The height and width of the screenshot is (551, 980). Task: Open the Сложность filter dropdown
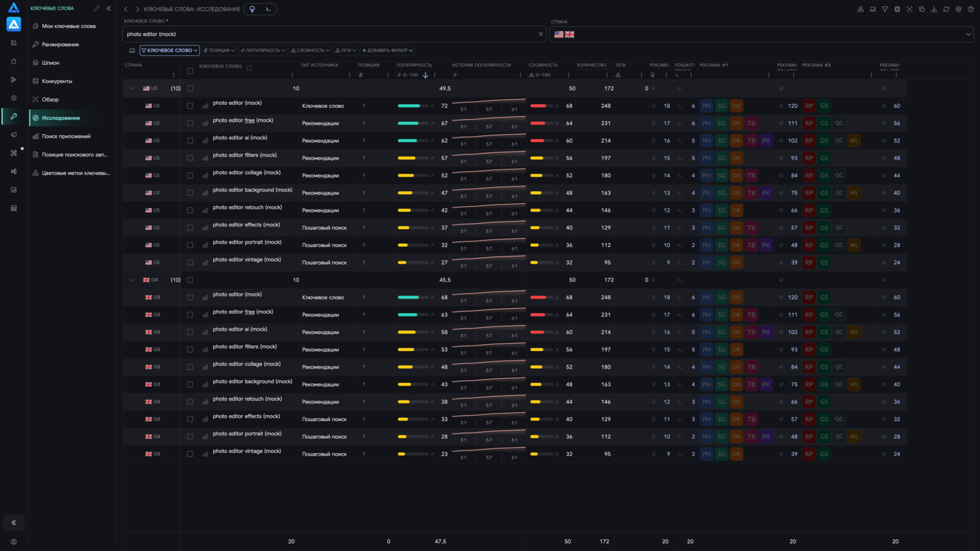310,50
